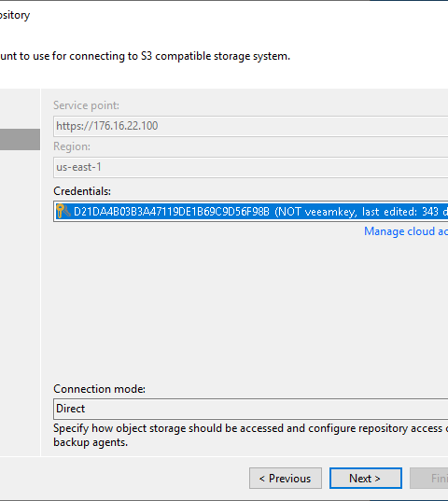The height and width of the screenshot is (501, 448).
Task: Click the Service point label
Action: 86,105
